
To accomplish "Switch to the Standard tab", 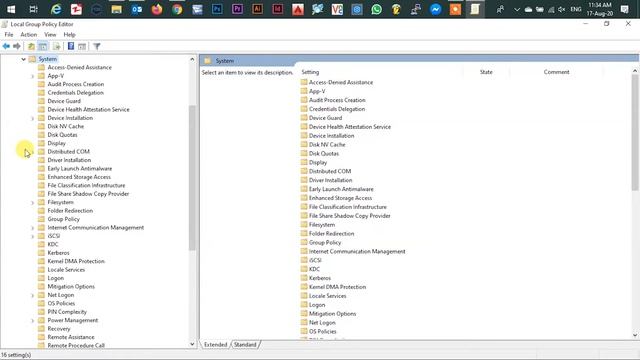I will tap(245, 344).
